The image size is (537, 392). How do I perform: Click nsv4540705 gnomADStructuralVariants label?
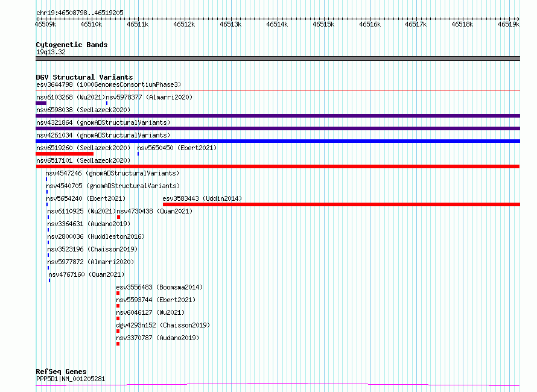(113, 186)
